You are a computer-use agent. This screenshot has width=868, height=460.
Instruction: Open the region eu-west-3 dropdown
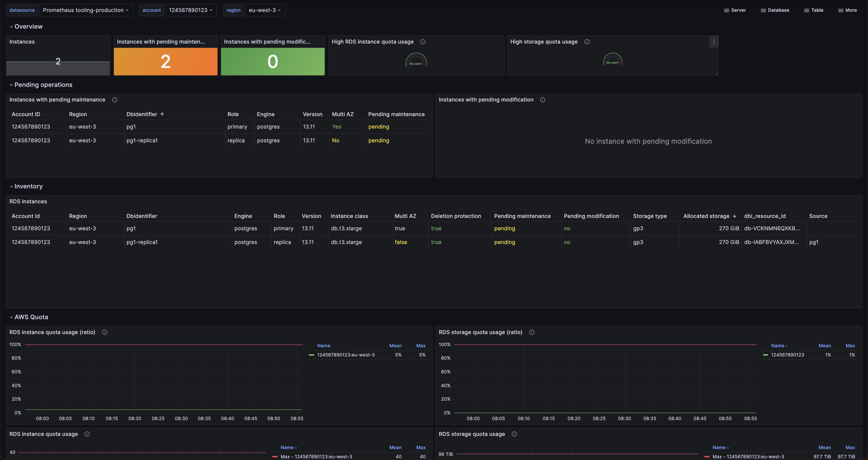(x=265, y=10)
